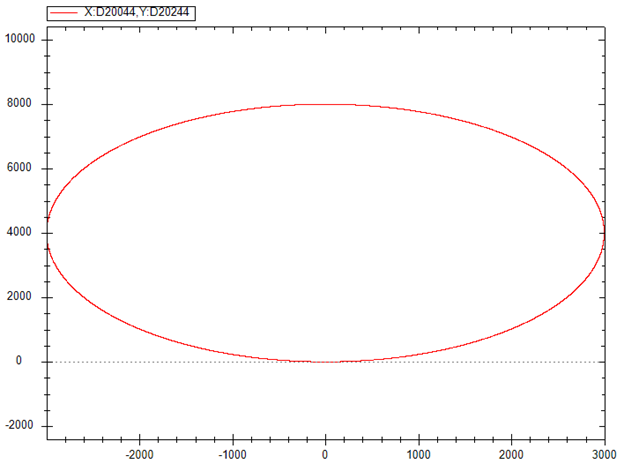Click the 0 label on the Y axis
The height and width of the screenshot is (464, 624).
[x=18, y=361]
